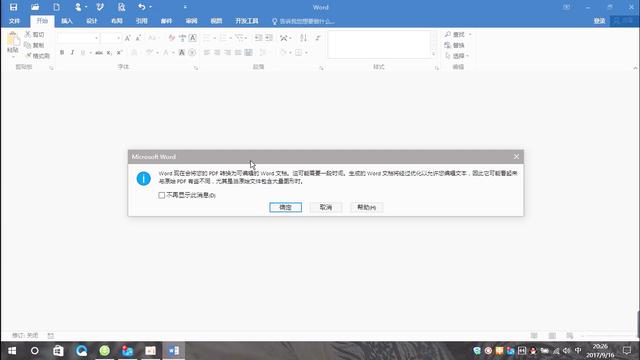Toggle Bold formatting

[x=62, y=52]
